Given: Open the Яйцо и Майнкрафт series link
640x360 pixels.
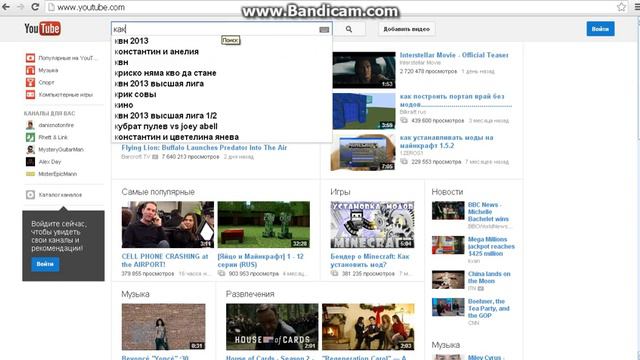Looking at the screenshot, I should 260,260.
